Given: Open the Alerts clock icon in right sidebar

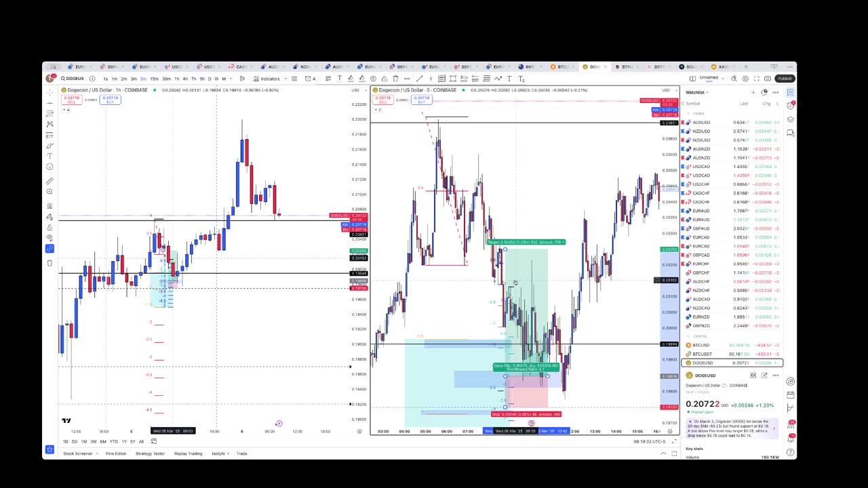Looking at the screenshot, I should coord(790,106).
